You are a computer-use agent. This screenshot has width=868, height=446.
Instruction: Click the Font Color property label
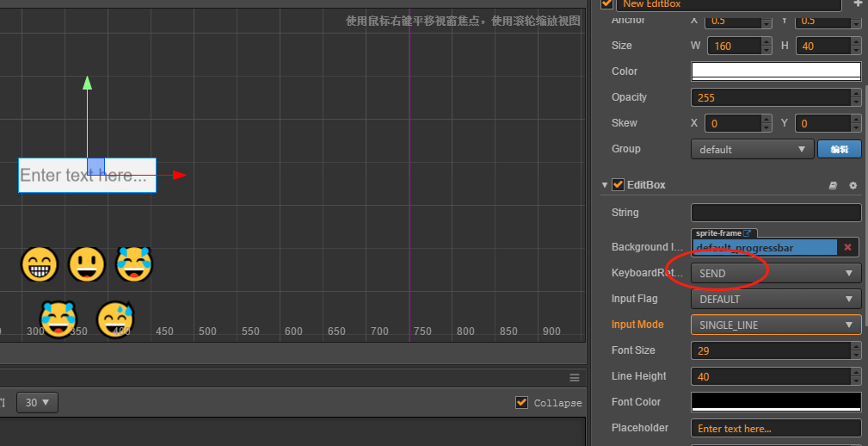click(x=636, y=402)
